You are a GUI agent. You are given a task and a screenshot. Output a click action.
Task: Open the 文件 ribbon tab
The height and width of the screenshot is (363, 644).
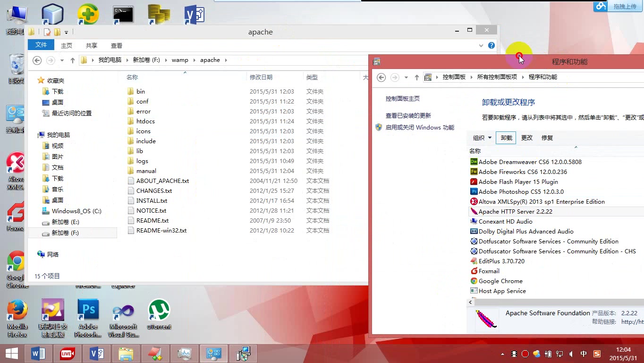[x=41, y=45]
